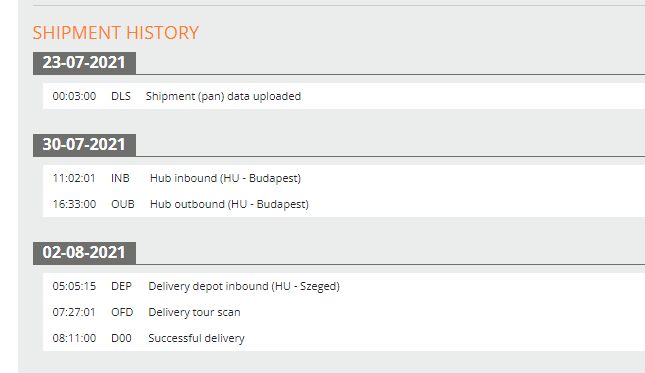Click the 11:02:01 timestamp

[74, 178]
